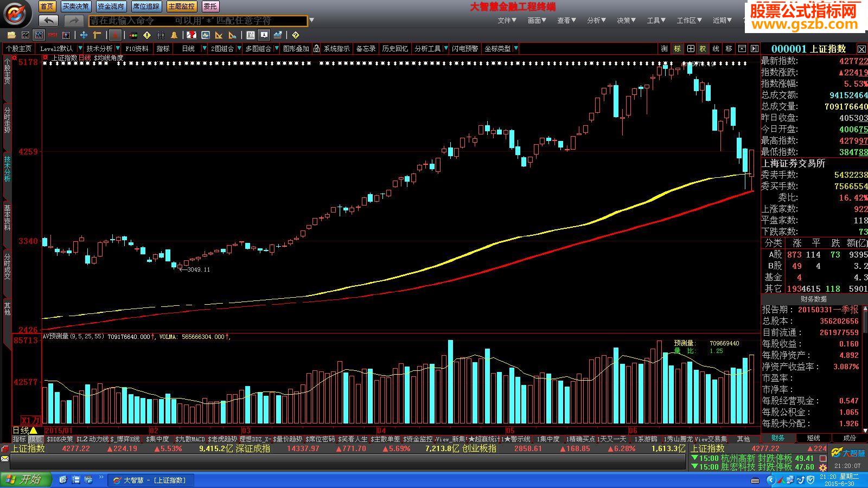Open the 查看 menu

pyautogui.click(x=566, y=21)
